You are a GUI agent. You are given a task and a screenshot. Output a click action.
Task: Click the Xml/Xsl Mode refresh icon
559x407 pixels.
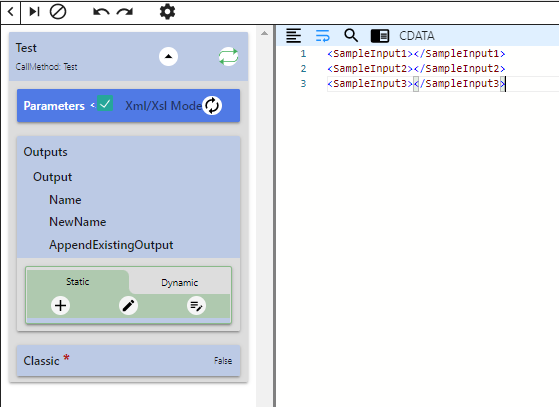212,105
